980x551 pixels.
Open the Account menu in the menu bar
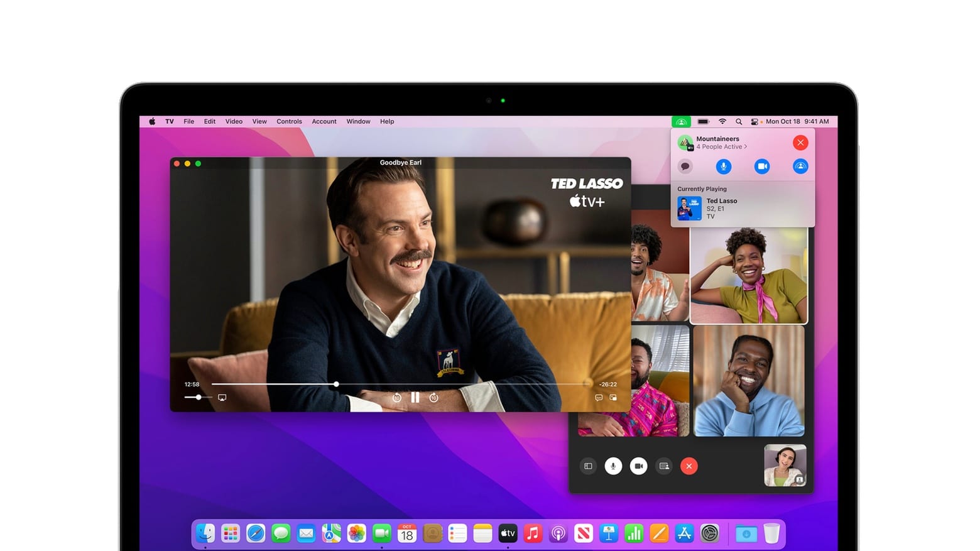[324, 121]
